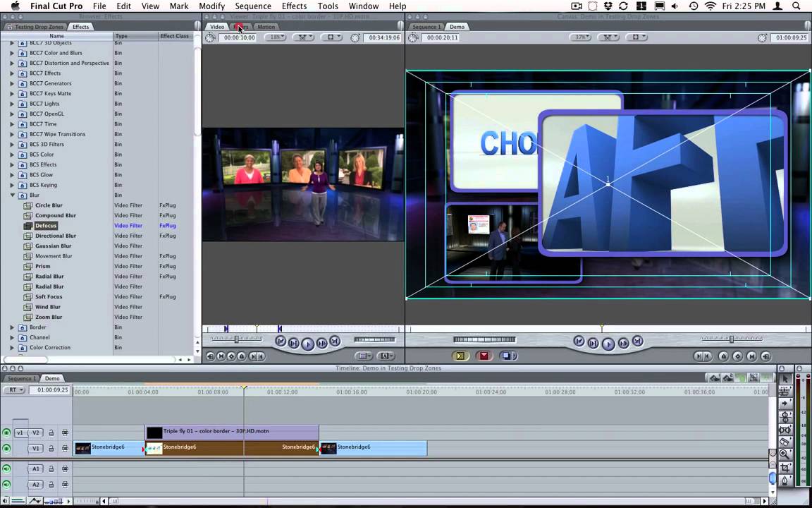Go to next edit in Canvas transport
Screen dimensions: 812x508
click(x=637, y=341)
